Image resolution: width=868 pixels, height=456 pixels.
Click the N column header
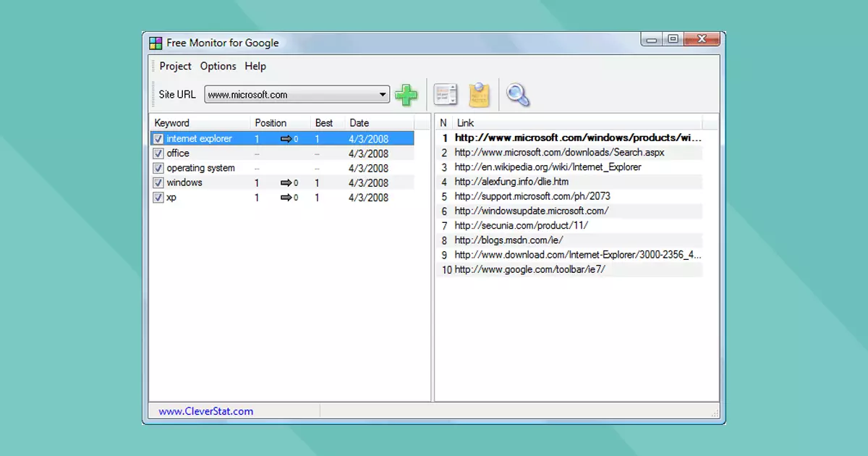444,123
